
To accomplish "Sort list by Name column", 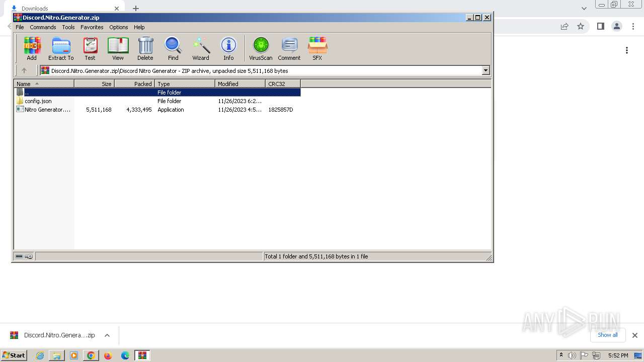I will click(x=44, y=84).
